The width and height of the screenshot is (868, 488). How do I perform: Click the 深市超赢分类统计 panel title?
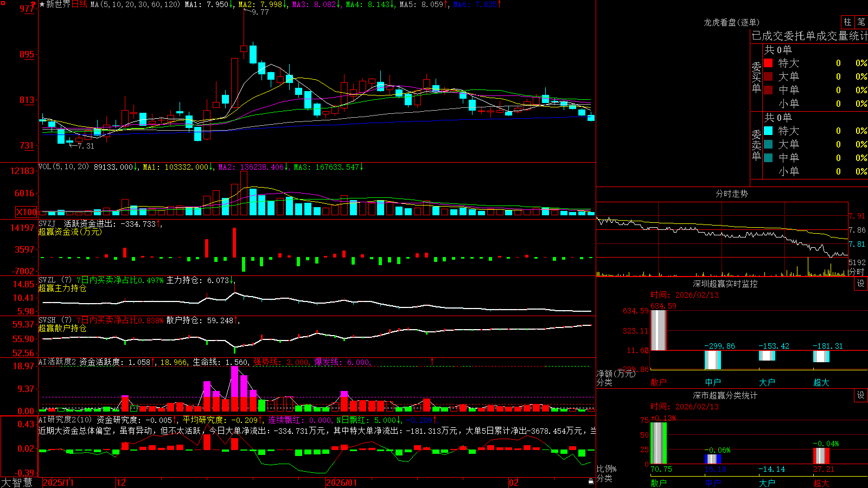[x=725, y=395]
